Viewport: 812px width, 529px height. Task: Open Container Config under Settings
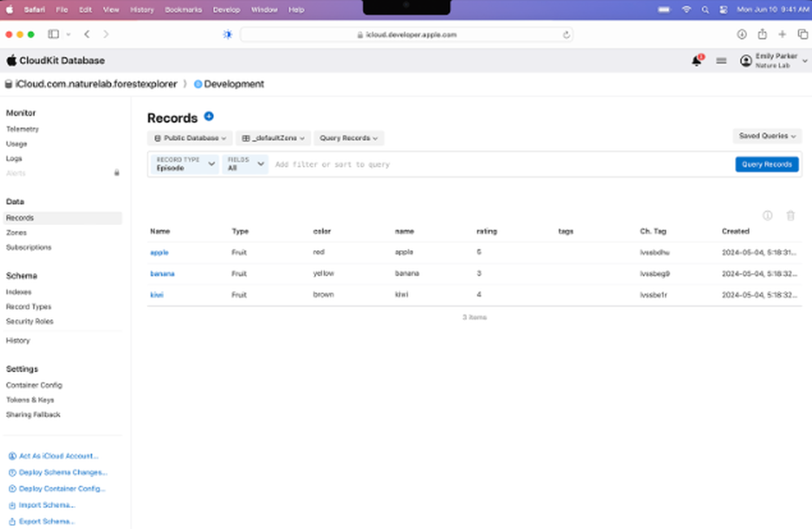coord(33,385)
